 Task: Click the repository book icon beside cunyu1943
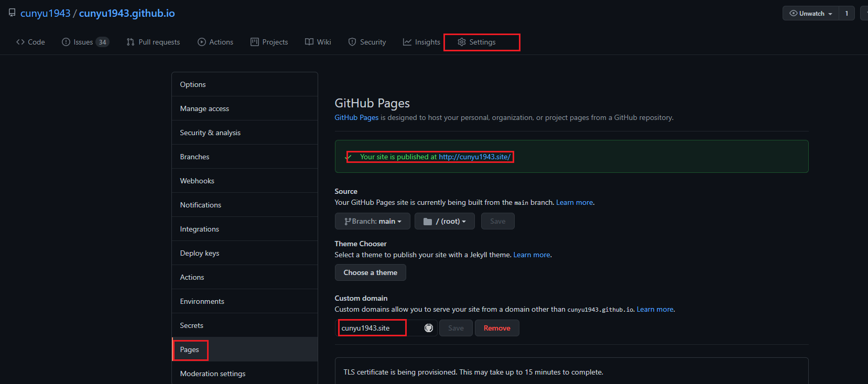[x=12, y=13]
